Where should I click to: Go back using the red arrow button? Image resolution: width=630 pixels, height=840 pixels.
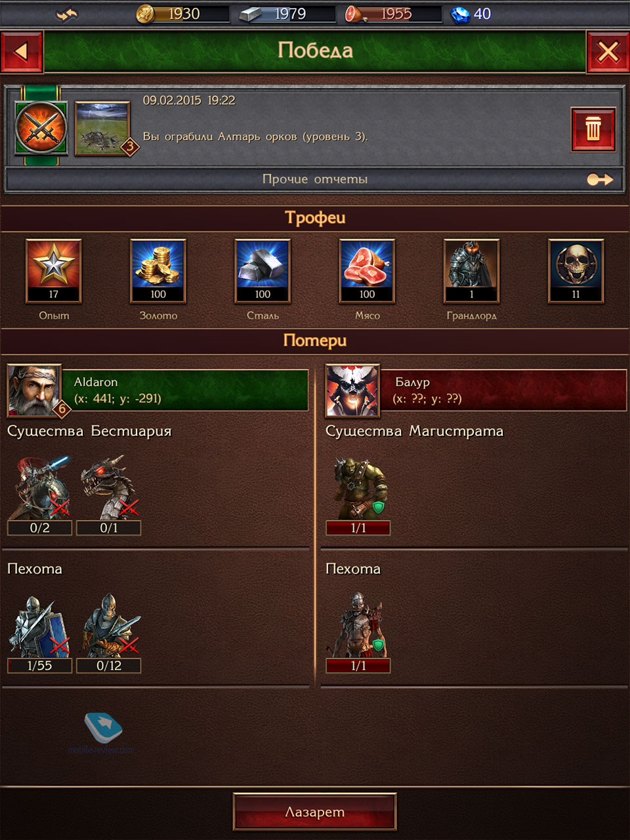(x=22, y=51)
